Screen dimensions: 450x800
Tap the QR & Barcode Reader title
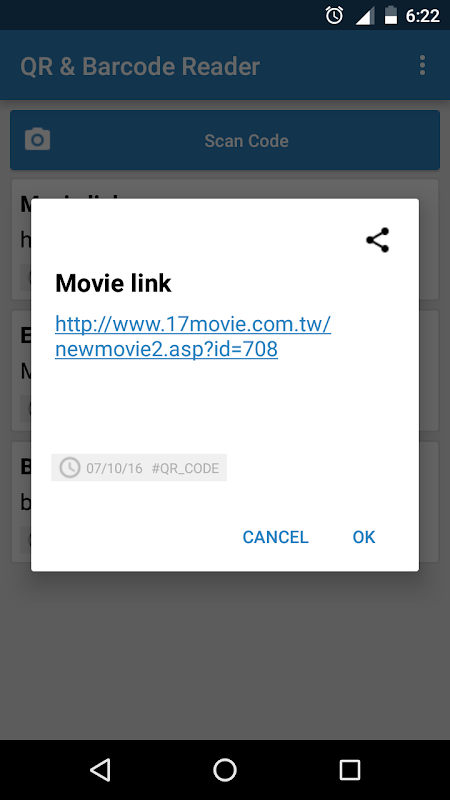tap(140, 67)
